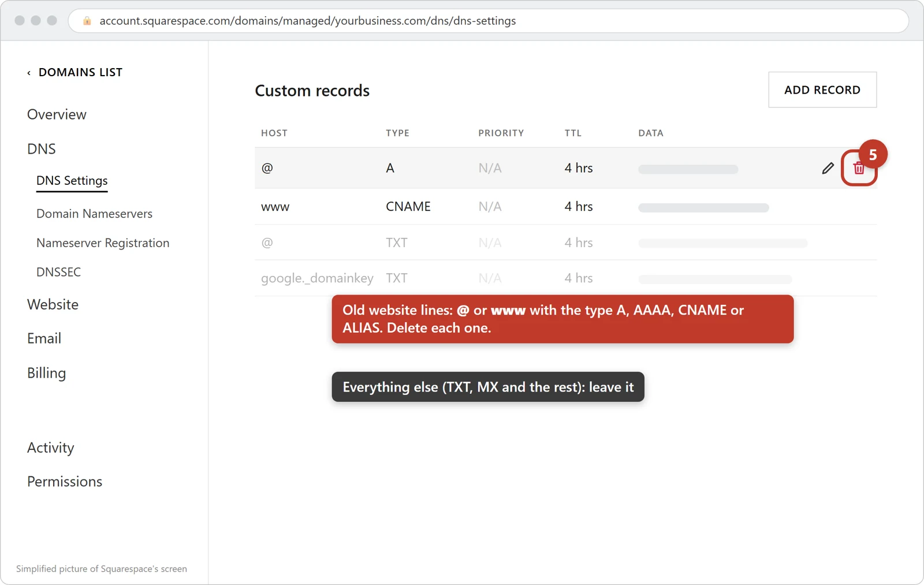This screenshot has width=924, height=585.
Task: Click N/A priority in the www row
Action: pos(490,207)
